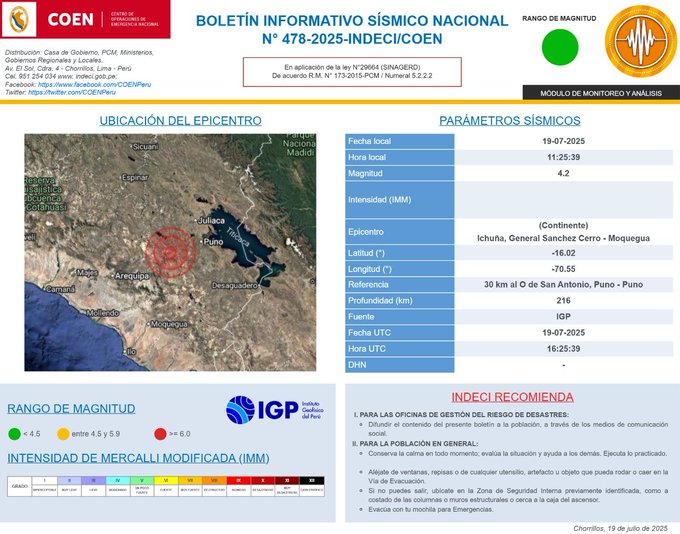Select Mercalli grade IX red cell
The image size is (680, 534).
pos(239,481)
